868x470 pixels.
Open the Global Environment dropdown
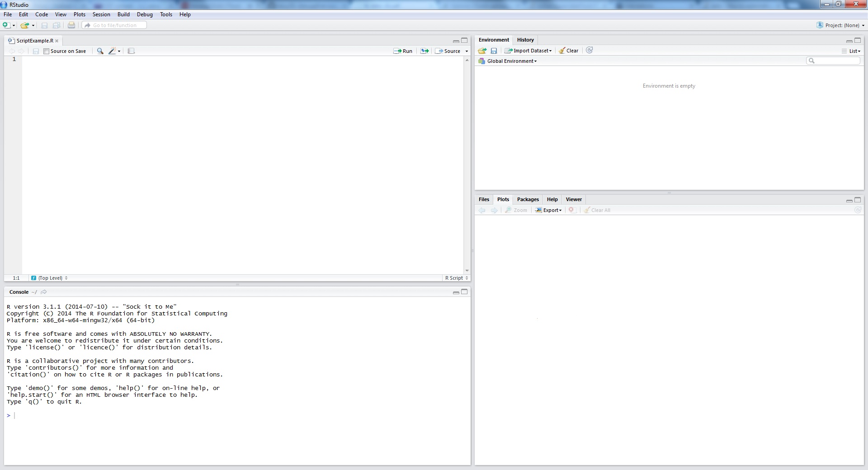pos(511,61)
